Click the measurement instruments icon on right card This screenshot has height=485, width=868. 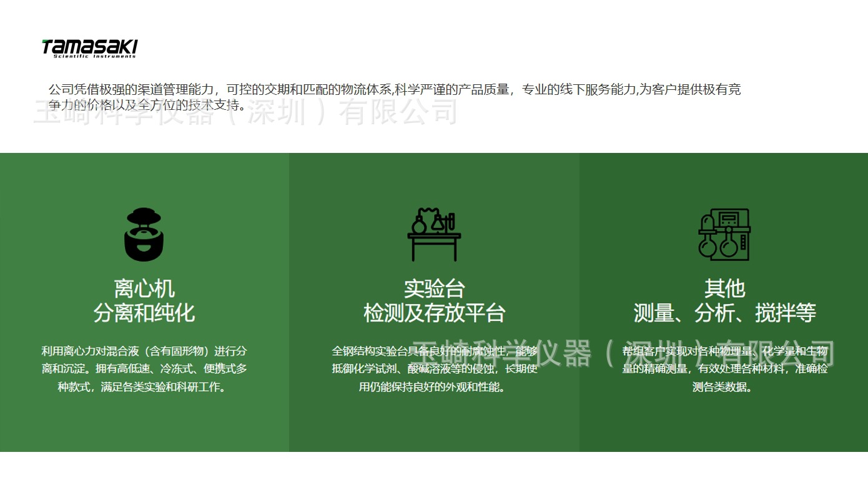724,234
